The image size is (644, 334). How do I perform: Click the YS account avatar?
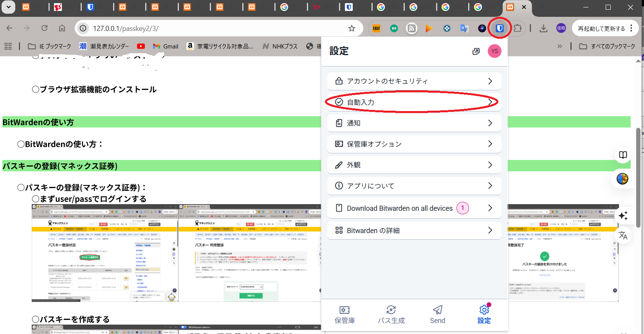click(x=494, y=51)
